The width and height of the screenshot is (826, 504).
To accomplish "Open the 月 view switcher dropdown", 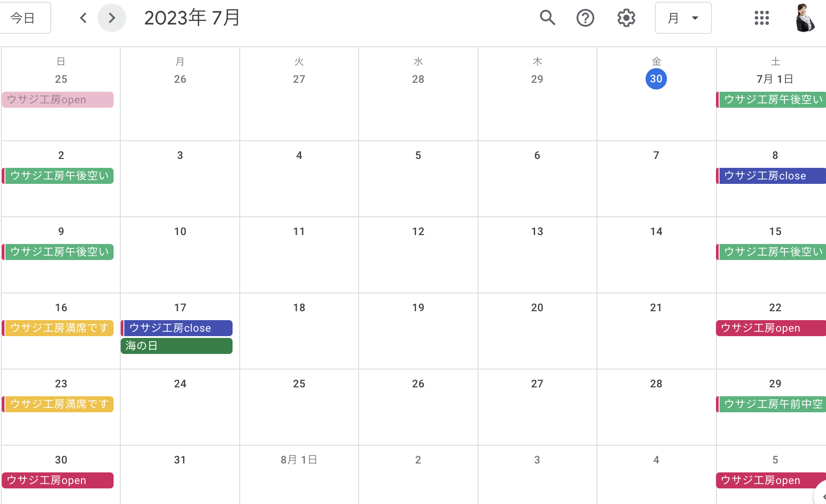I will pos(683,18).
